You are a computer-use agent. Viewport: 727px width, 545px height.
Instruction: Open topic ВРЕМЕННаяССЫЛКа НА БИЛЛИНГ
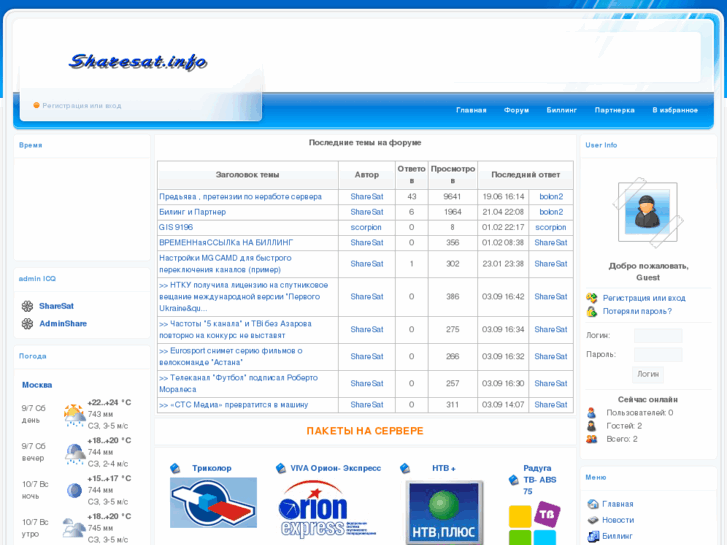click(226, 243)
